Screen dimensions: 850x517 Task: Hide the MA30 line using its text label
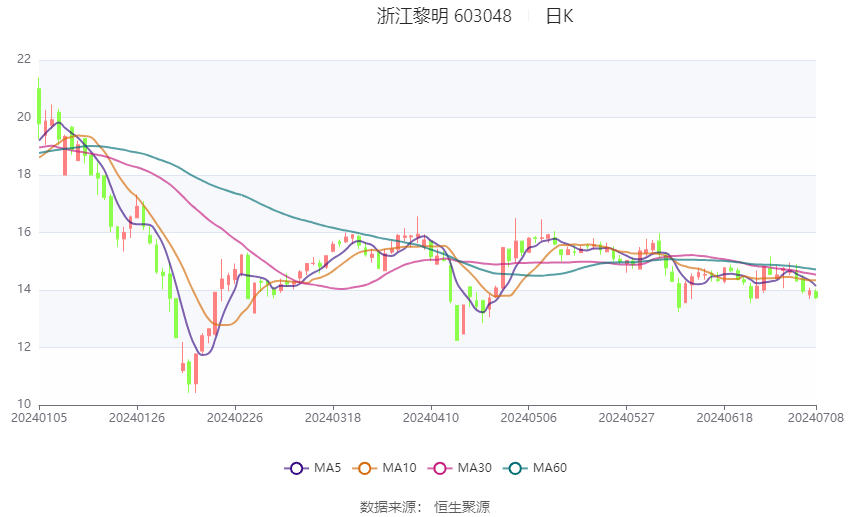click(x=475, y=468)
